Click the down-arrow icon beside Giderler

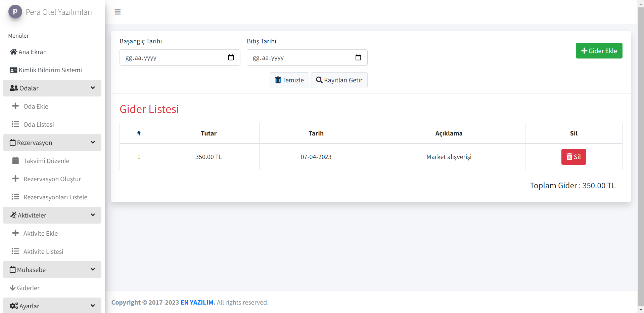pyautogui.click(x=13, y=288)
